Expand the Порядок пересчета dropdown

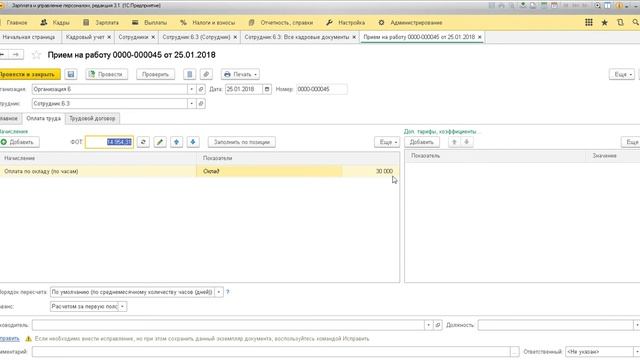[219, 292]
